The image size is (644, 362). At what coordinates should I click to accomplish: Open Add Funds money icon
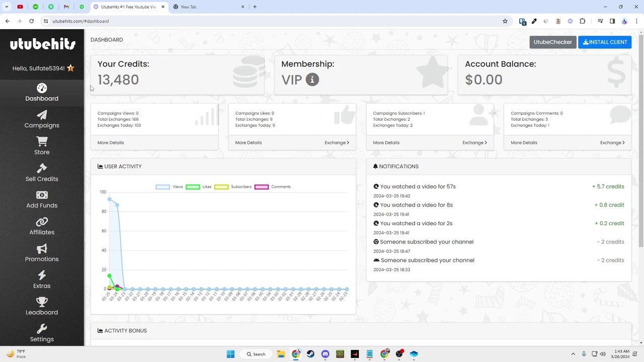42,195
